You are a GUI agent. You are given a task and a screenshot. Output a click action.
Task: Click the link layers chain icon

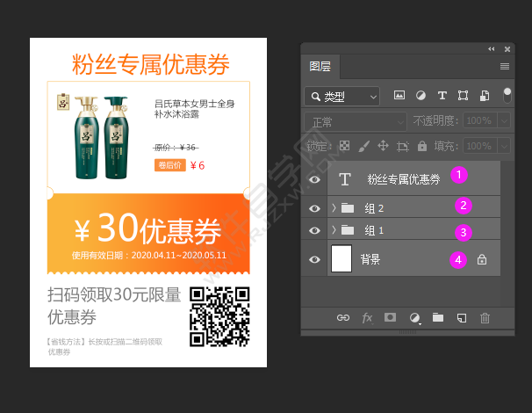click(343, 318)
